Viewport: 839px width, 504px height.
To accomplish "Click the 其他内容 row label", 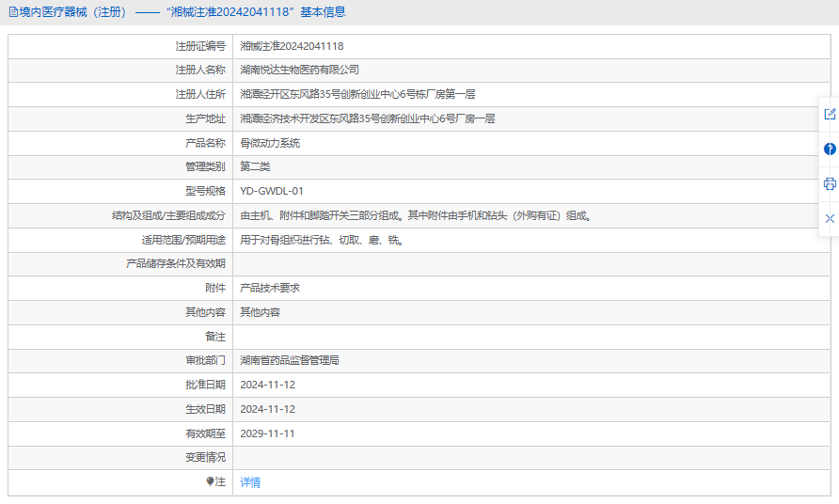I will coord(205,312).
